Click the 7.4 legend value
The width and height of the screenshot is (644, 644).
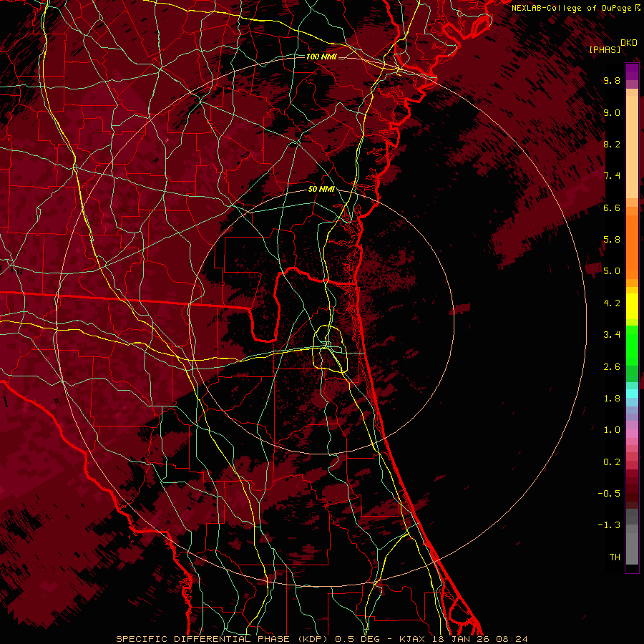click(612, 176)
